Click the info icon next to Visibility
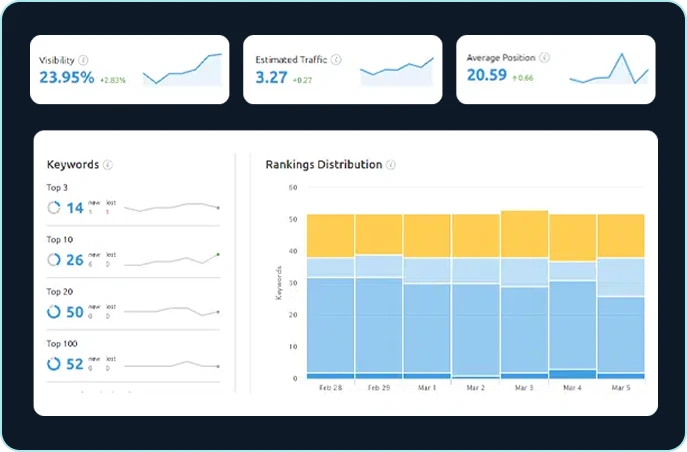Screen dimensions: 687x452 point(83,60)
